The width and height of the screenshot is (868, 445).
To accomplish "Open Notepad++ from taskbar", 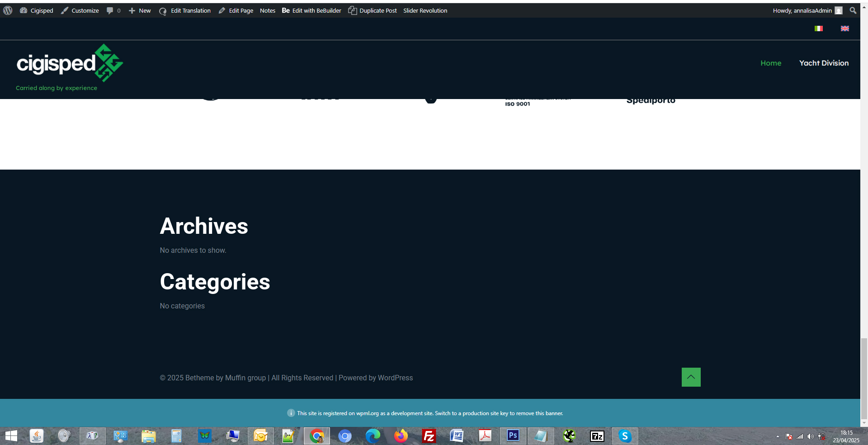I will [288, 436].
